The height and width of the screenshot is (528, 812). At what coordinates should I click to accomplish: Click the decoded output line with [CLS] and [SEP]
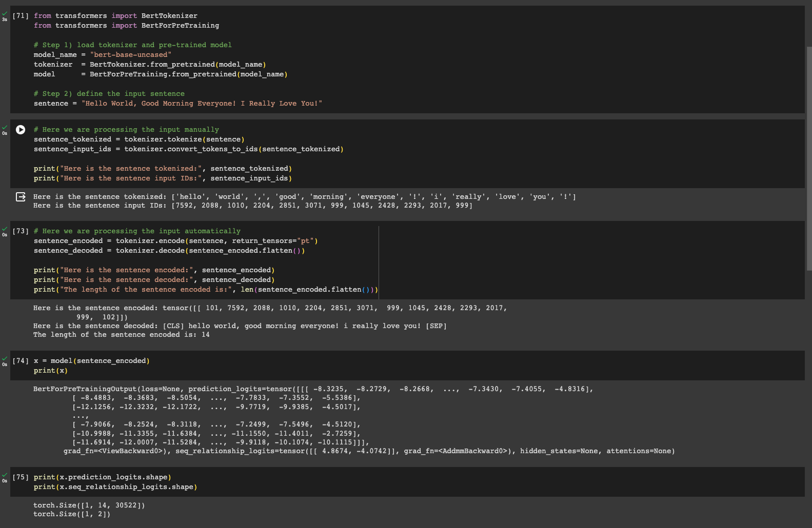(x=240, y=326)
